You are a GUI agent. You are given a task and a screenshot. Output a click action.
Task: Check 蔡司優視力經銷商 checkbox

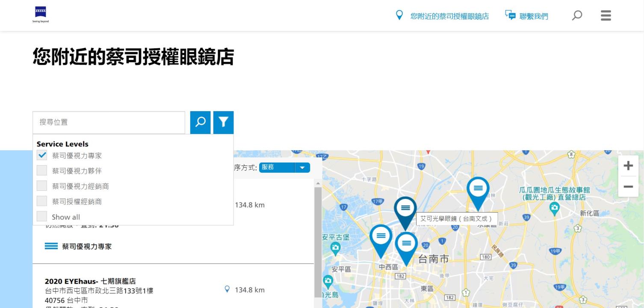(x=42, y=186)
